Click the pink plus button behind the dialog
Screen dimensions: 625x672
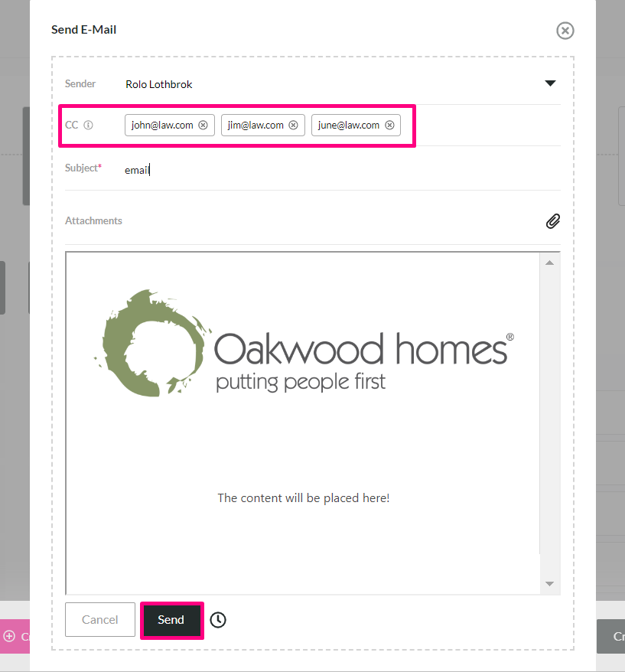coord(15,637)
